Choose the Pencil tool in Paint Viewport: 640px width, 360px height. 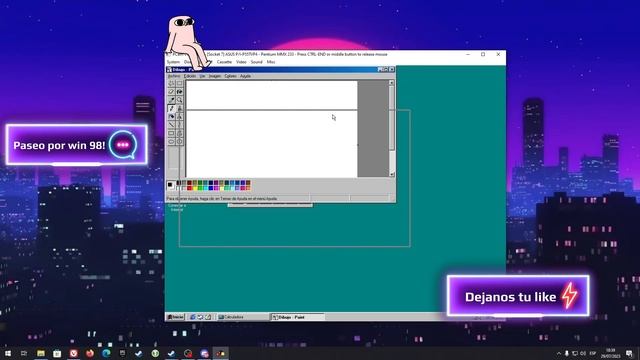(x=171, y=108)
